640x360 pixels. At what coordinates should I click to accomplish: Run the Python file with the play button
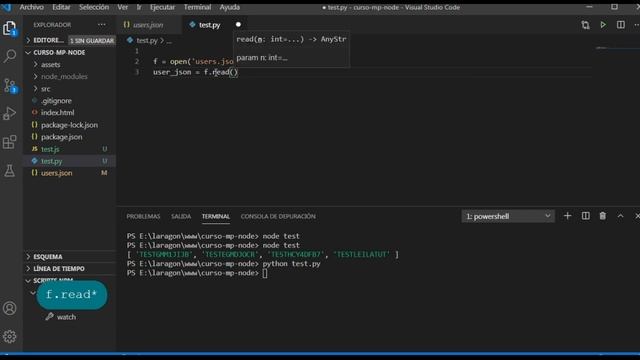coord(603,25)
